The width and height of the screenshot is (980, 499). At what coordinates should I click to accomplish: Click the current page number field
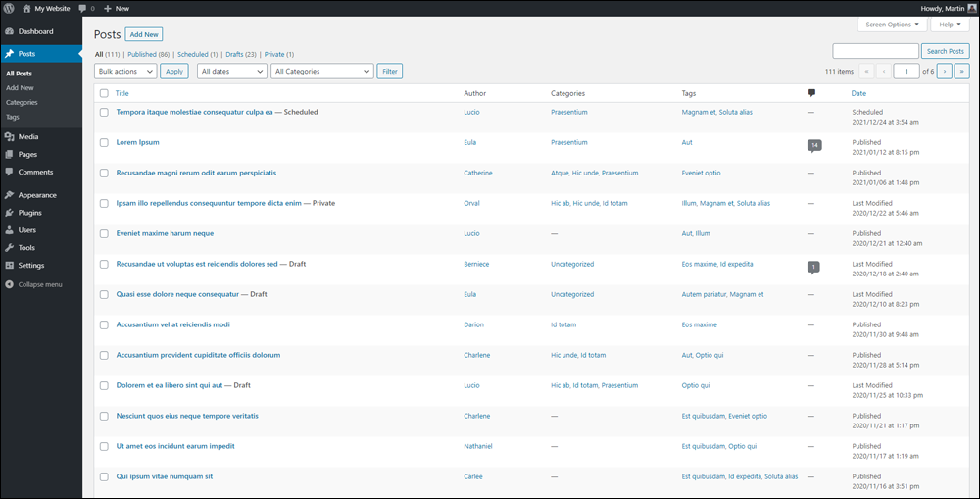point(906,72)
